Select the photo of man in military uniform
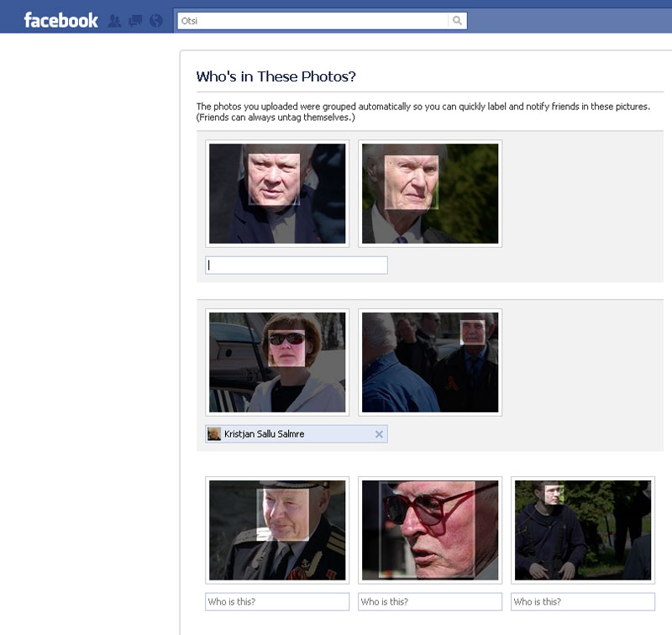 click(x=277, y=530)
